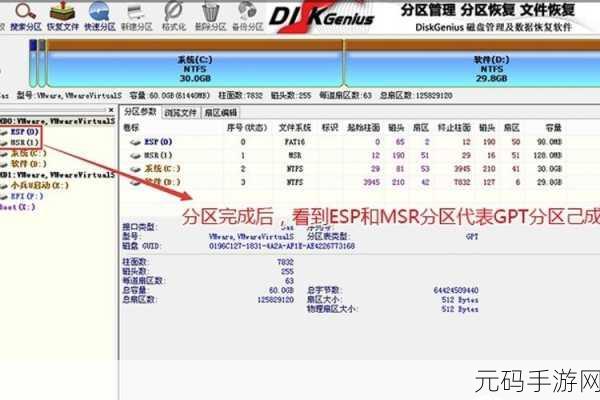
Task: Click the 90.0MB capacity cell
Action: click(549, 142)
